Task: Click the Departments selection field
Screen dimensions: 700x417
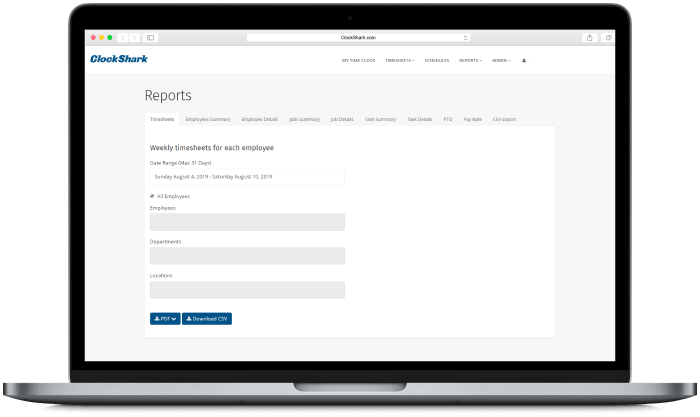Action: coord(247,256)
